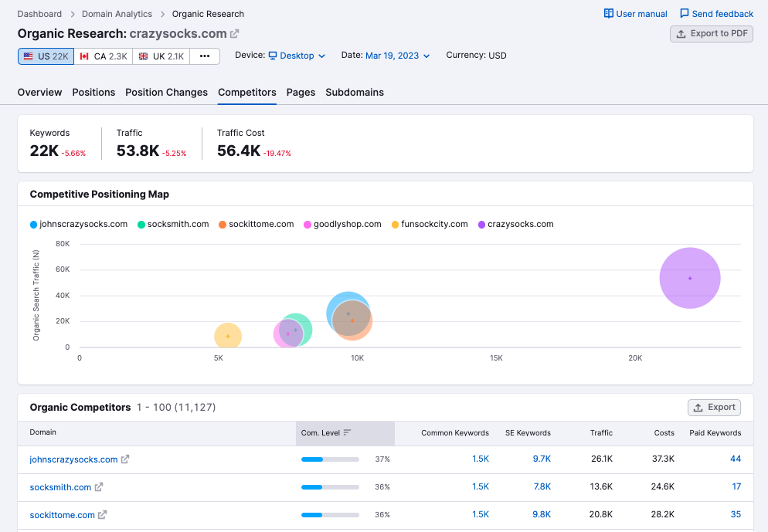Image resolution: width=768 pixels, height=532 pixels.
Task: Open the Date Mar 19, 2023 dropdown
Action: [397, 56]
